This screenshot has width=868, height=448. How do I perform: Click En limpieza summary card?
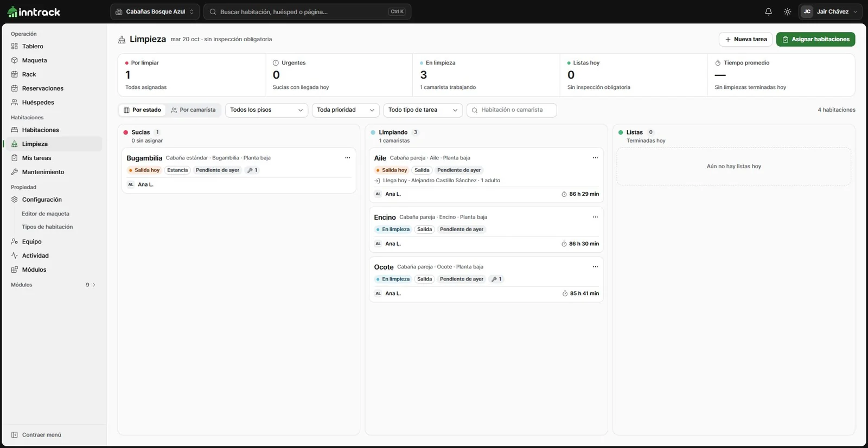(486, 75)
